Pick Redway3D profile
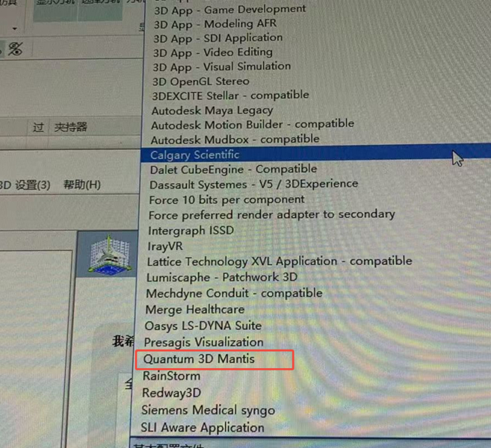This screenshot has width=491, height=448. coord(171,393)
